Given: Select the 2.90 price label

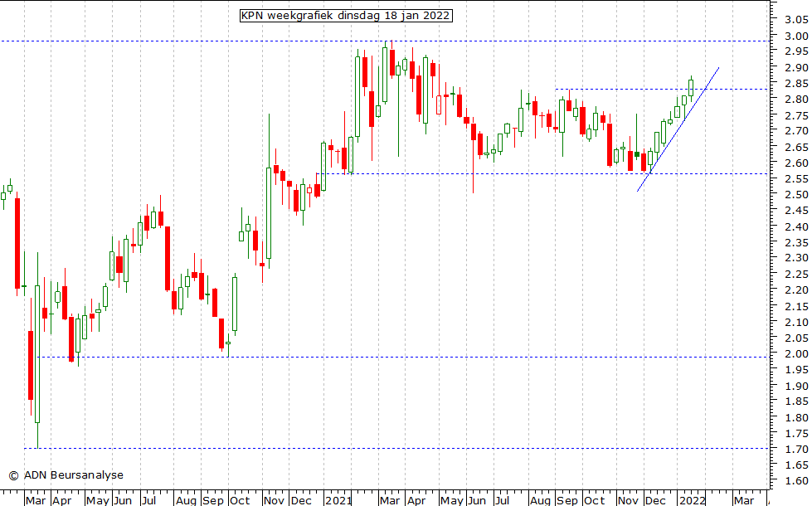Looking at the screenshot, I should pyautogui.click(x=796, y=67).
